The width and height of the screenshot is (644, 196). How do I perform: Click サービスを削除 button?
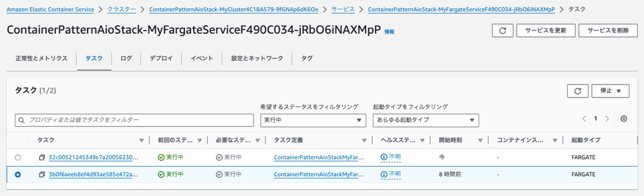click(x=608, y=31)
